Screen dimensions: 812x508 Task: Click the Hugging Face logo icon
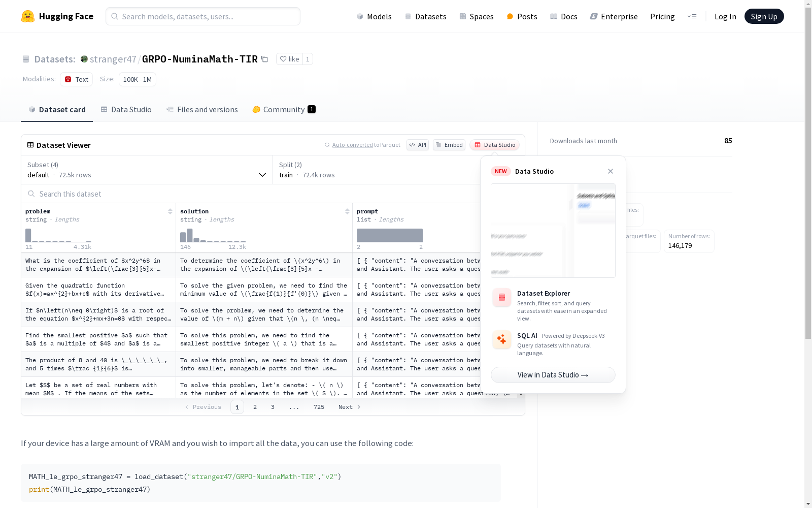click(x=28, y=16)
